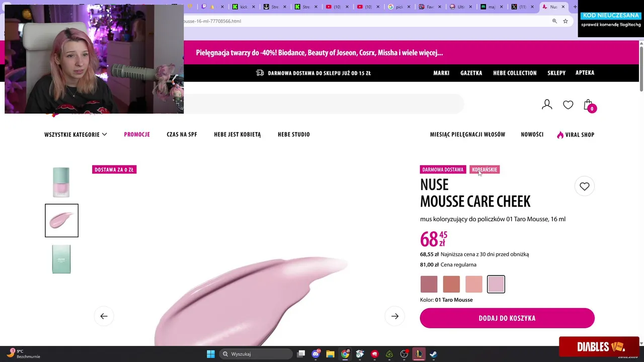Screen dimensions: 644x362
Task: Open Hebe jest kobietą menu item
Action: (x=237, y=135)
